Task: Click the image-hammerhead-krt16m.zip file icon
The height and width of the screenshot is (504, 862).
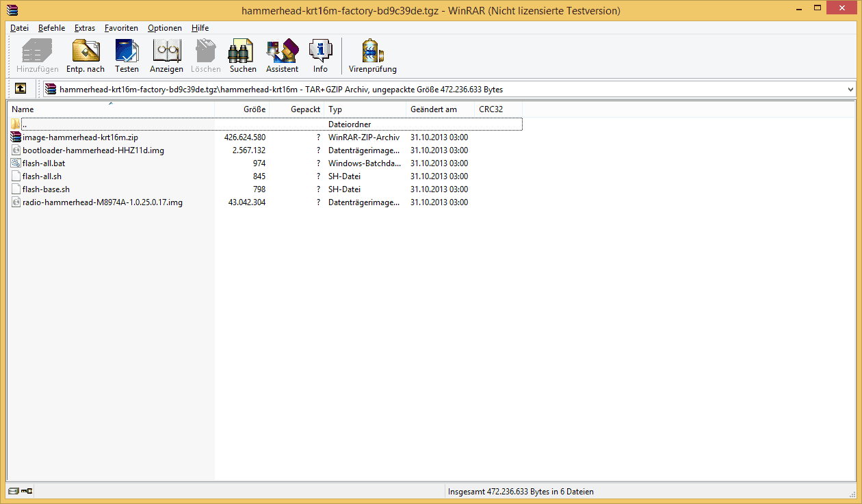Action: point(16,137)
